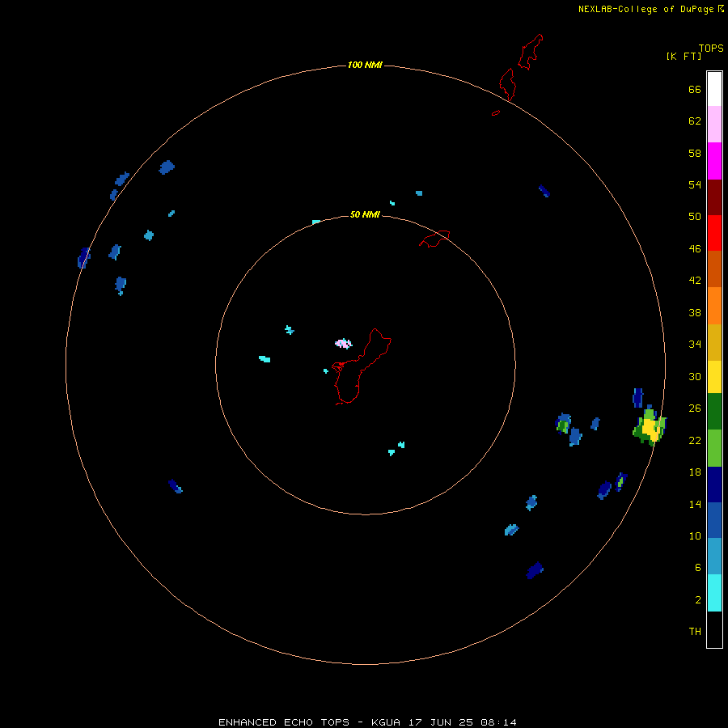Screen dimensions: 728x728
Task: Click the legend value 6
Action: coord(698,567)
